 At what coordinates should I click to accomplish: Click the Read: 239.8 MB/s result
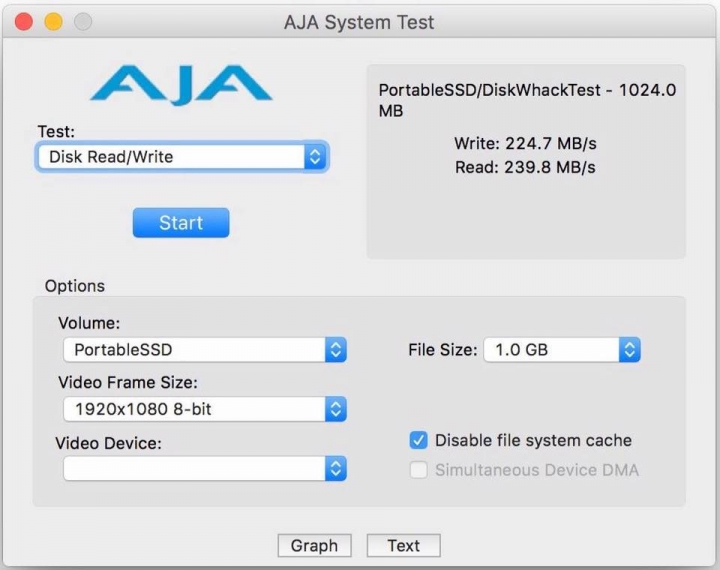pos(525,167)
